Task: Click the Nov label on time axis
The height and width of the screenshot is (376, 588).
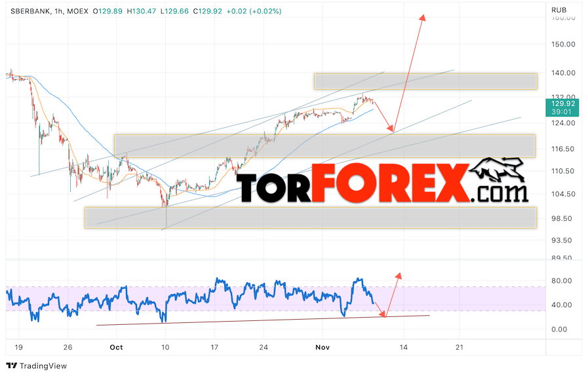Action: [323, 348]
